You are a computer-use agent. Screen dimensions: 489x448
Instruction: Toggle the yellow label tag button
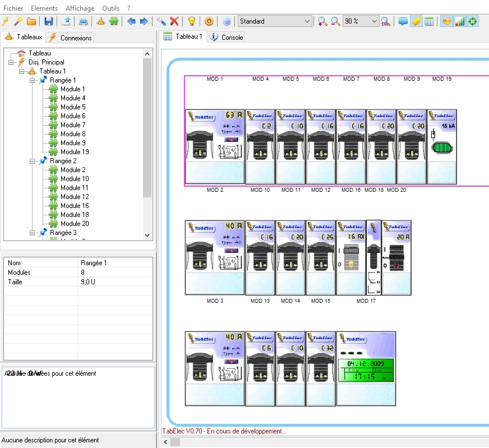point(416,21)
